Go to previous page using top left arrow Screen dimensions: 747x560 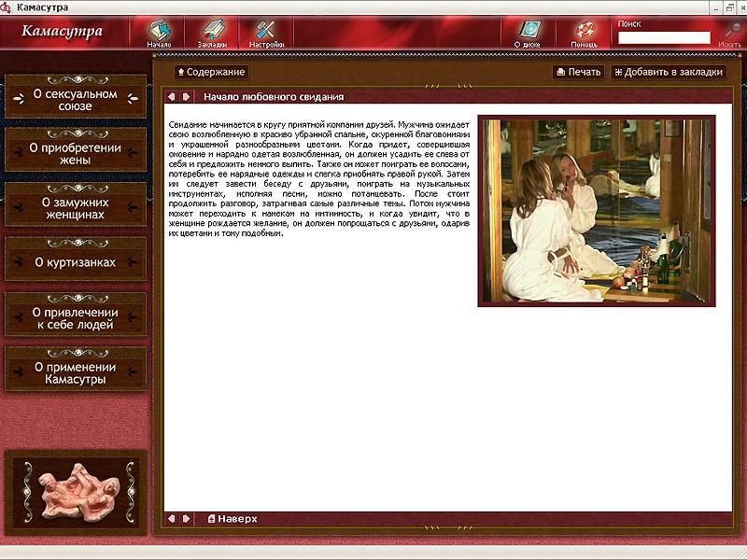point(172,96)
